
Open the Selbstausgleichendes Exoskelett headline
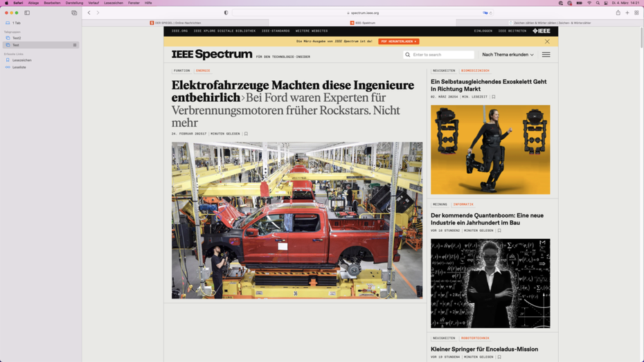[x=489, y=85]
